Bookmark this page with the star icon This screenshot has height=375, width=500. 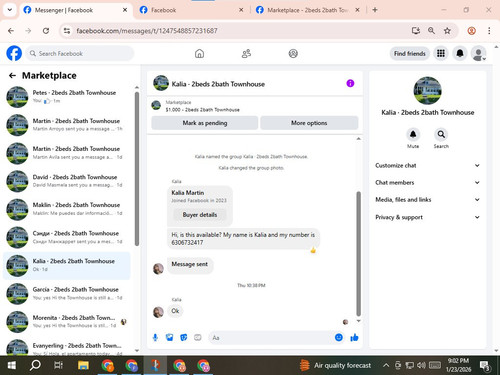click(x=447, y=31)
